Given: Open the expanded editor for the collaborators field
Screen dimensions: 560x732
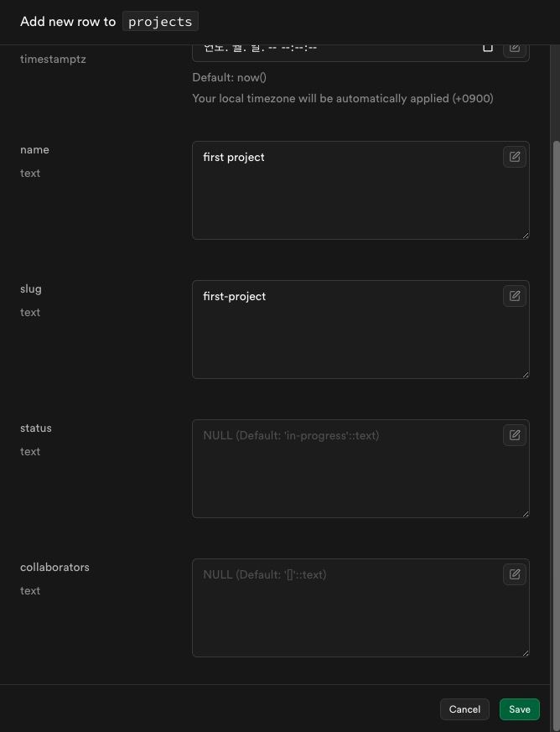Looking at the screenshot, I should coord(515,574).
